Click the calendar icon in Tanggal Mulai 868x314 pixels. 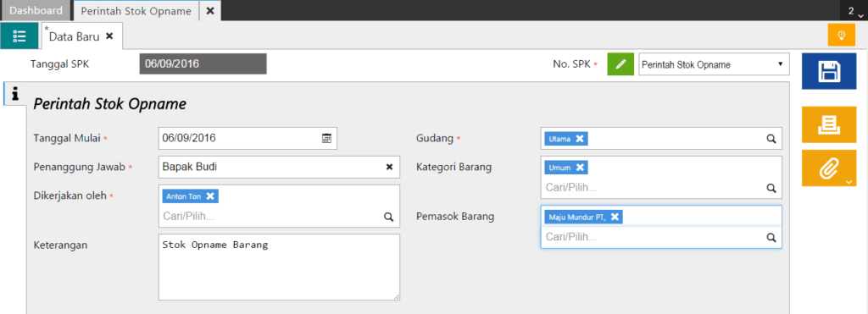[x=326, y=138]
